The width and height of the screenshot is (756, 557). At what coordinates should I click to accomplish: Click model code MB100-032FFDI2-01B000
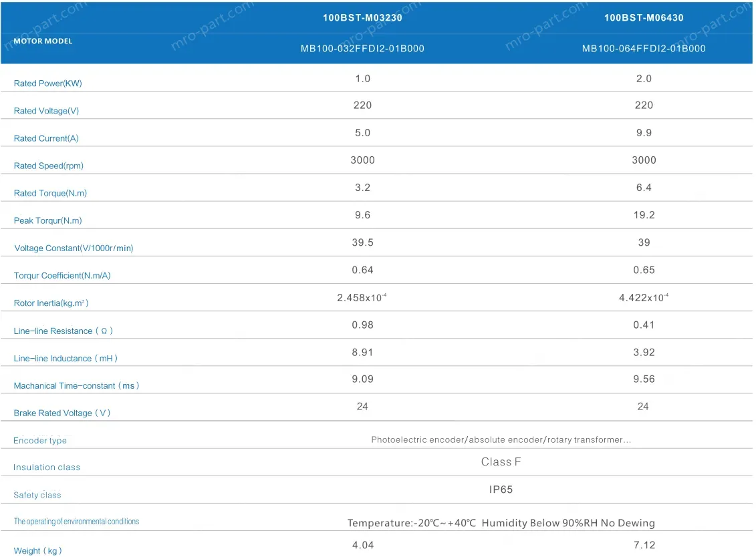tap(362, 49)
